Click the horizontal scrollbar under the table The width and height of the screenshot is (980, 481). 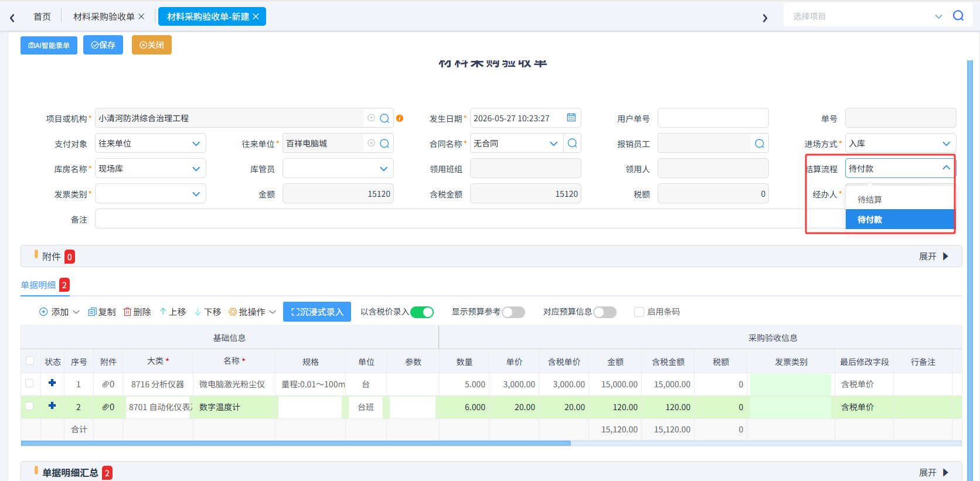pos(296,444)
